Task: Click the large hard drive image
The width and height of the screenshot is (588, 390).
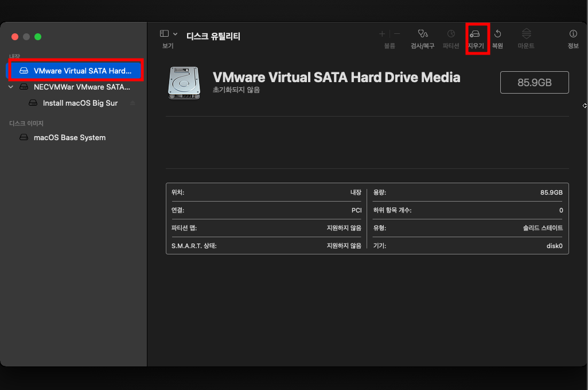Action: 184,83
